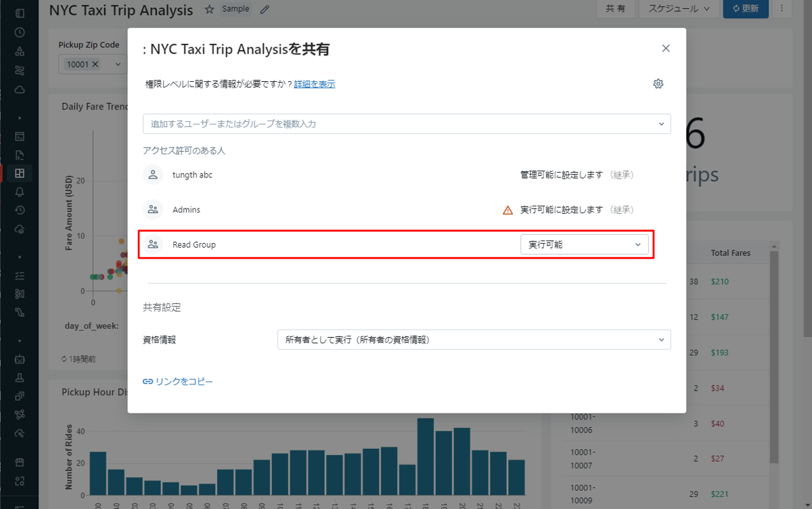
Task: Click the 詳細を表示 link
Action: 315,85
